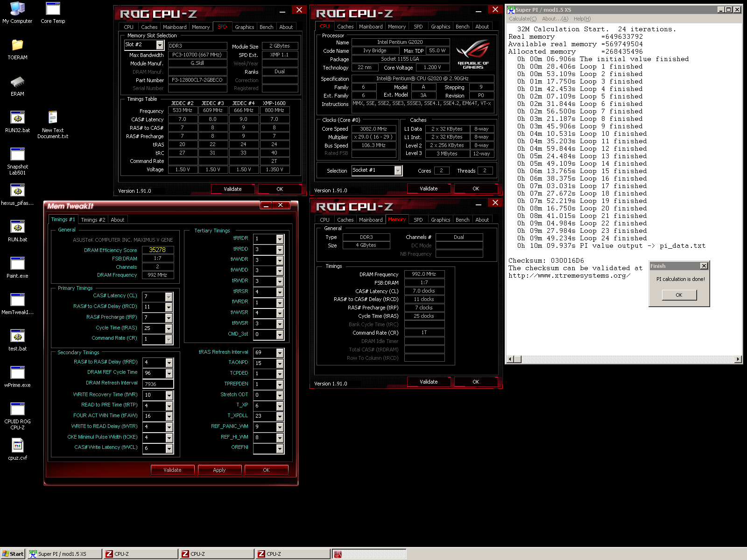Open New Text Document.txt icon
Image resolution: width=747 pixels, height=560 pixels.
coord(53,125)
